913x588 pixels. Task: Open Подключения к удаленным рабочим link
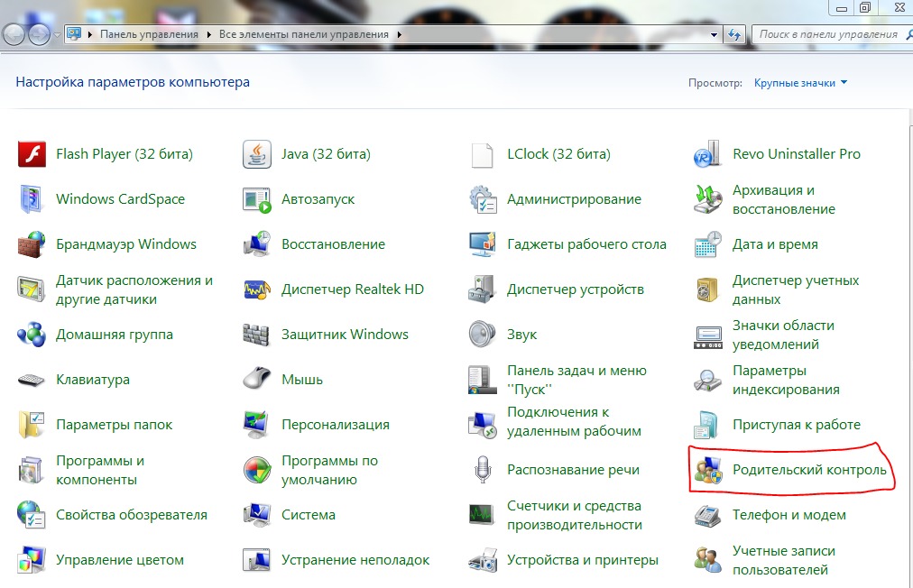click(x=574, y=421)
